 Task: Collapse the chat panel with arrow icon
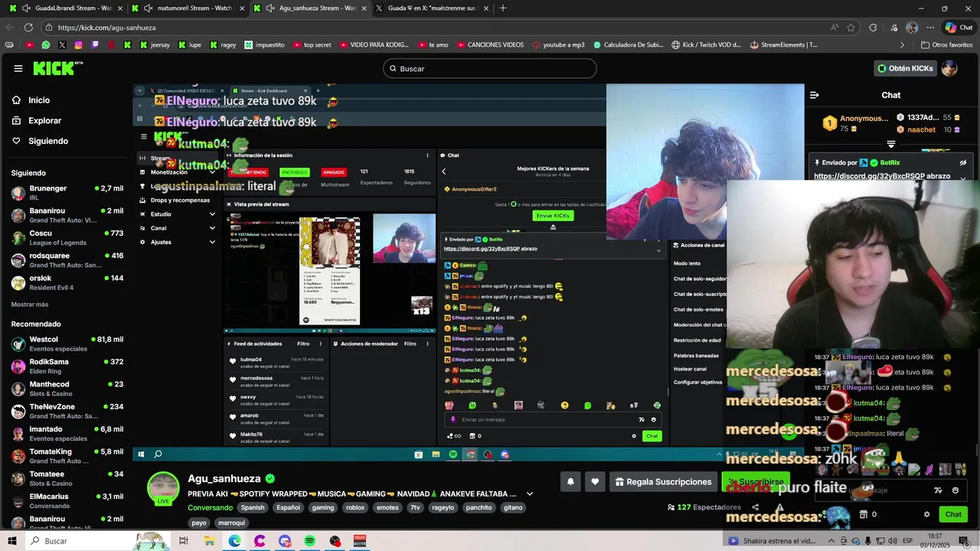pos(814,95)
